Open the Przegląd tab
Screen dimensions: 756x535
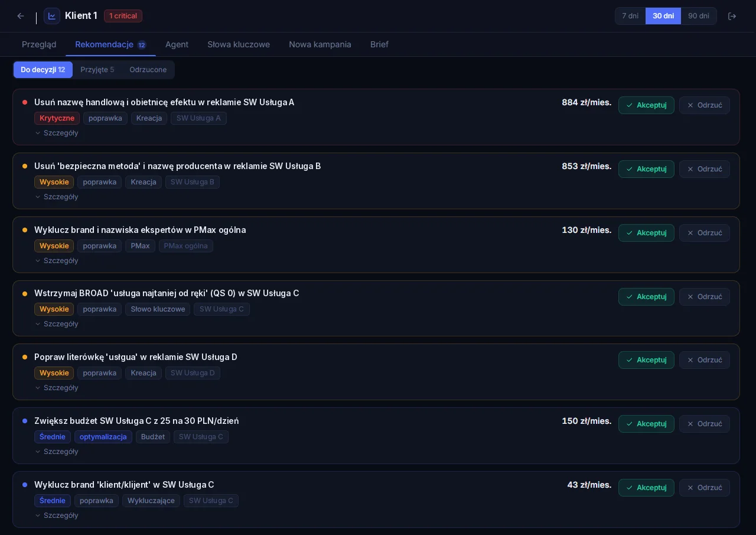[39, 44]
